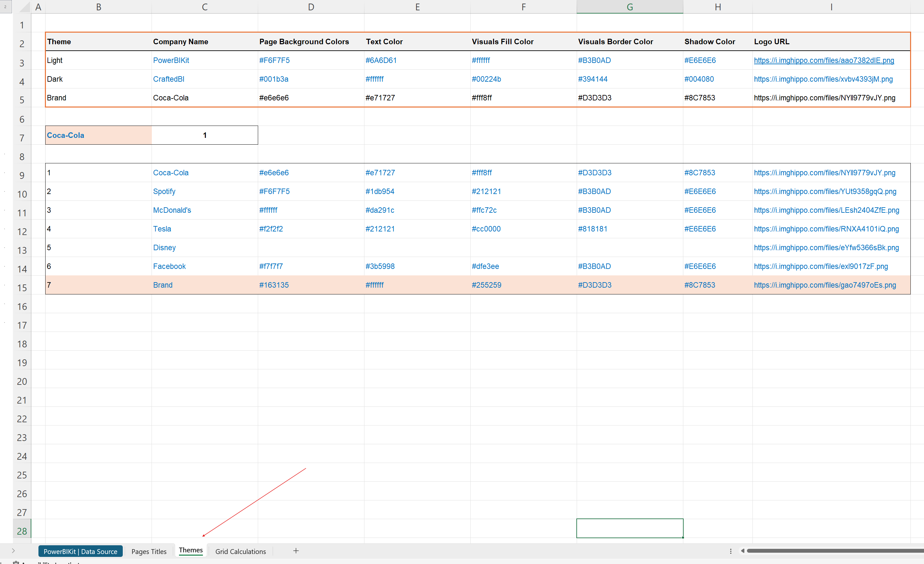Click the add new sheet plus icon

pyautogui.click(x=296, y=550)
